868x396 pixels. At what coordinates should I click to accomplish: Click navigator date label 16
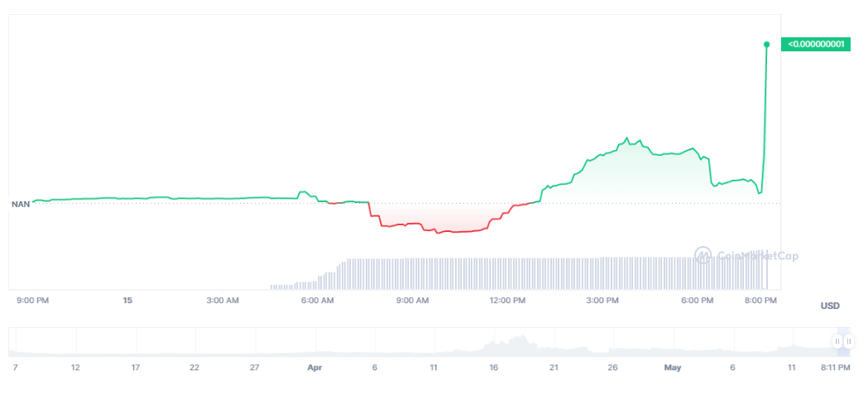click(493, 368)
